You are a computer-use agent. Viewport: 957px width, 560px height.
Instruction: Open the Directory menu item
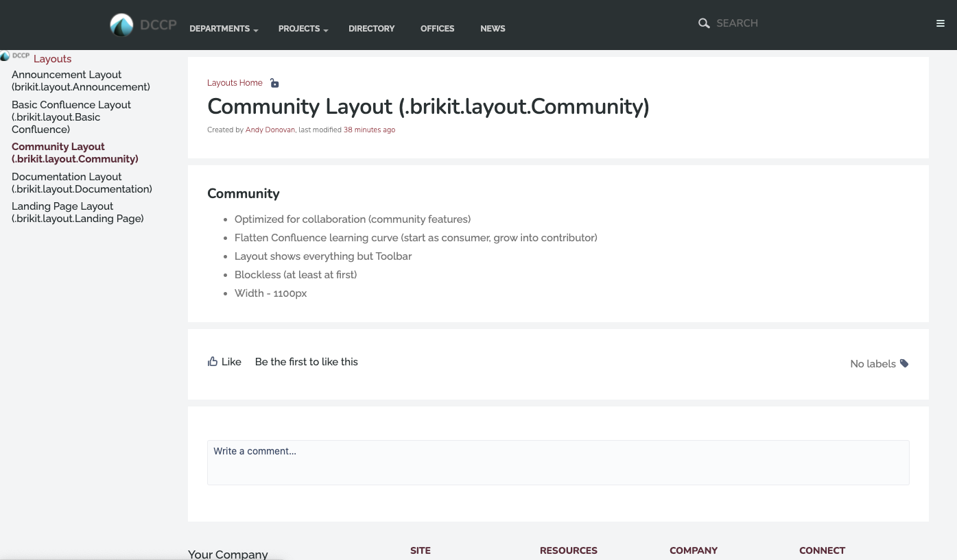371,29
